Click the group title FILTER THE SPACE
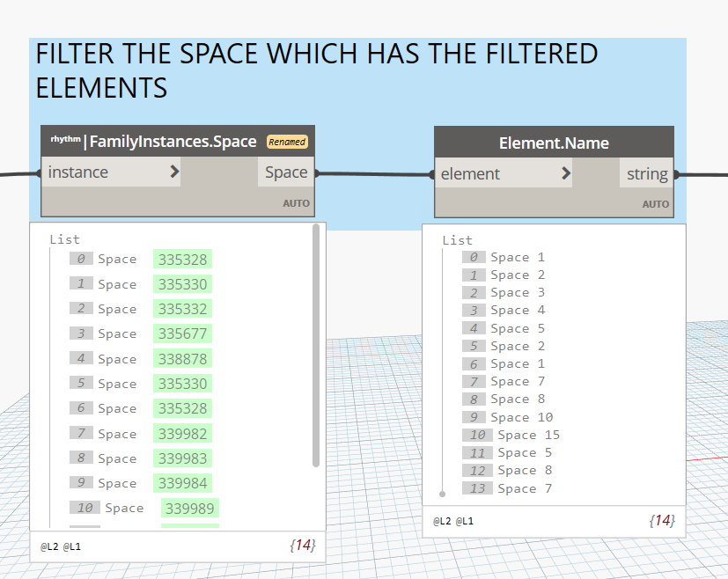Viewport: 728px width, 579px height. tap(317, 70)
